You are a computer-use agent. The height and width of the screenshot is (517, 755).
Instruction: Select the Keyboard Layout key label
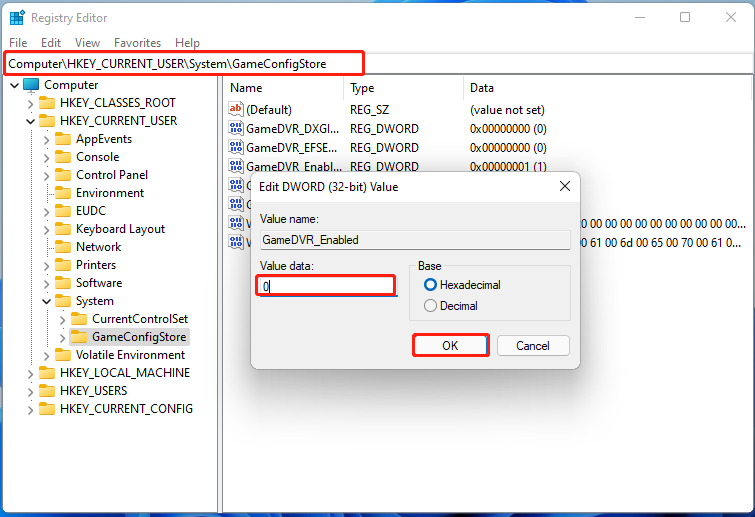click(x=120, y=229)
